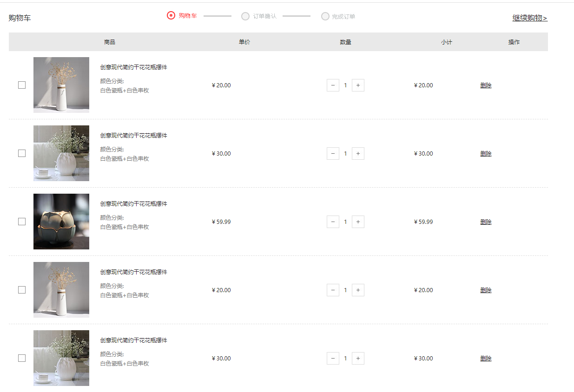Delete the ¥59.99 item via 删除
This screenshot has width=574, height=392.
[486, 222]
